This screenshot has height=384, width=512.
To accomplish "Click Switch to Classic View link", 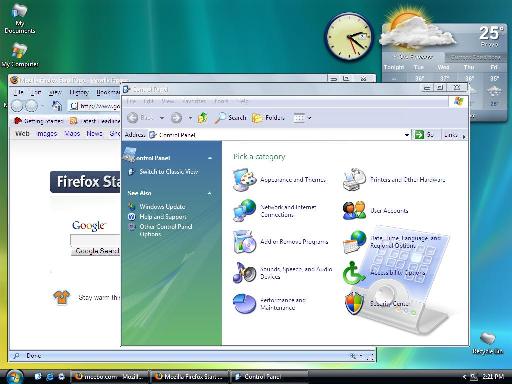I will 168,172.
